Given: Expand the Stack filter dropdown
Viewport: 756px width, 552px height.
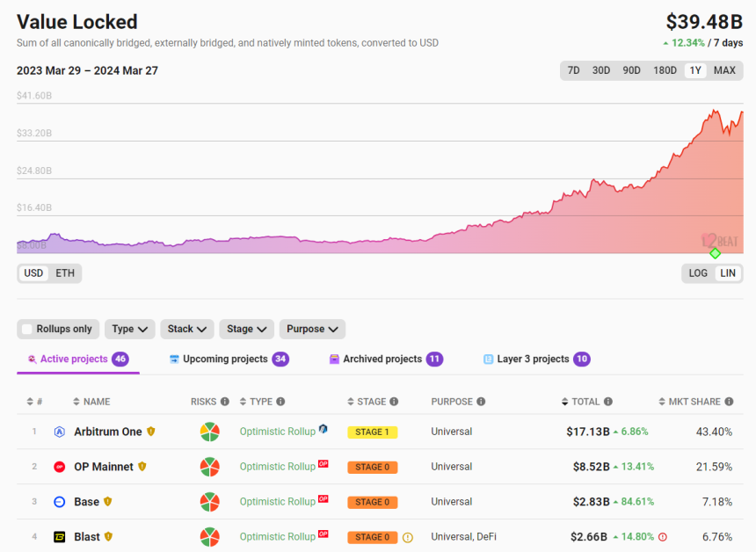Looking at the screenshot, I should click(x=187, y=329).
